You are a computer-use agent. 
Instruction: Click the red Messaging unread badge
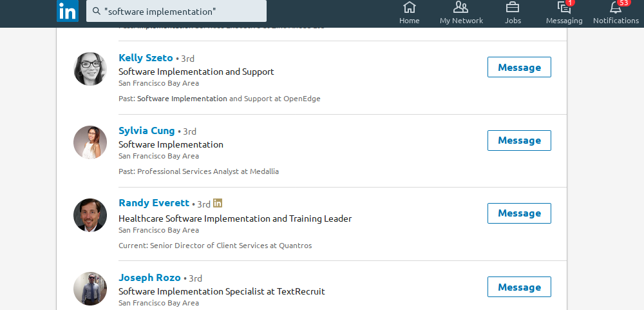click(x=571, y=3)
